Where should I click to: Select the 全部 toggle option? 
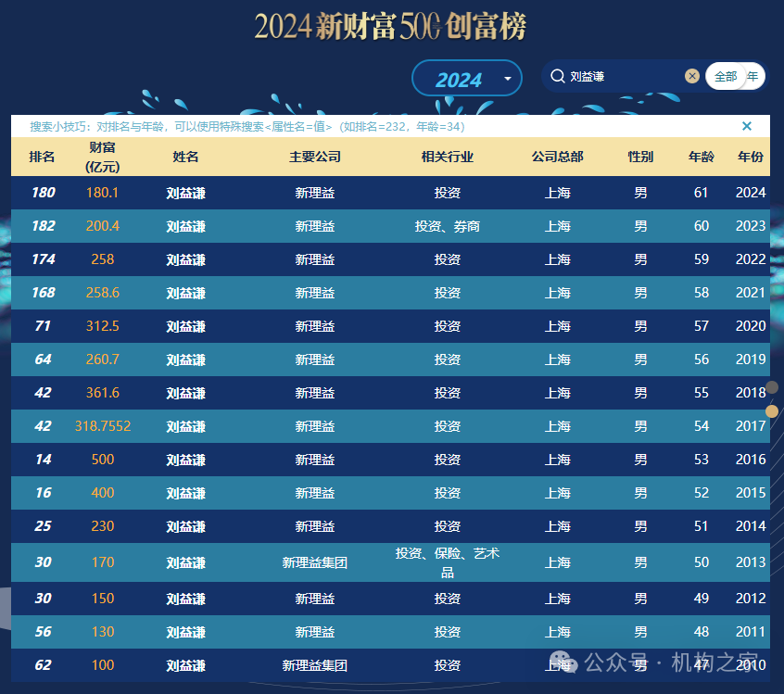(725, 77)
